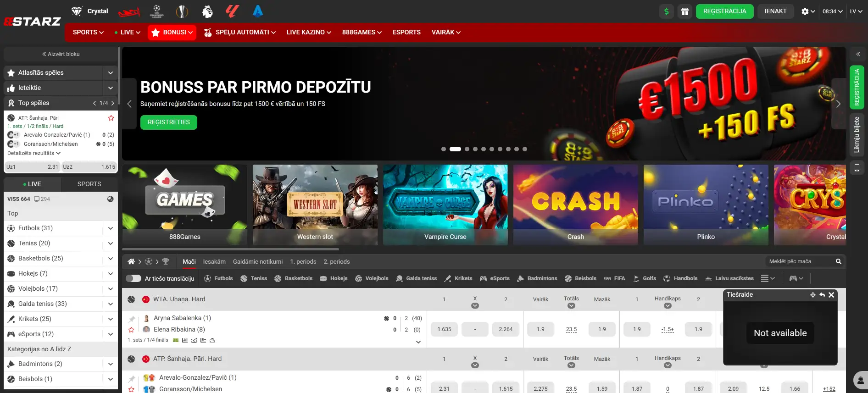Expand the Futbols (31) category
This screenshot has width=868, height=393.
click(x=111, y=228)
